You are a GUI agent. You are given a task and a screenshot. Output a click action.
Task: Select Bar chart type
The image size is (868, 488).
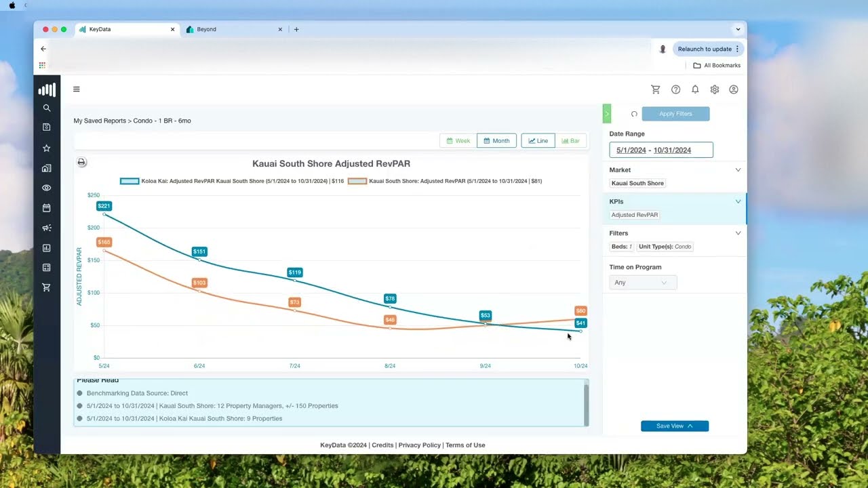tap(571, 141)
